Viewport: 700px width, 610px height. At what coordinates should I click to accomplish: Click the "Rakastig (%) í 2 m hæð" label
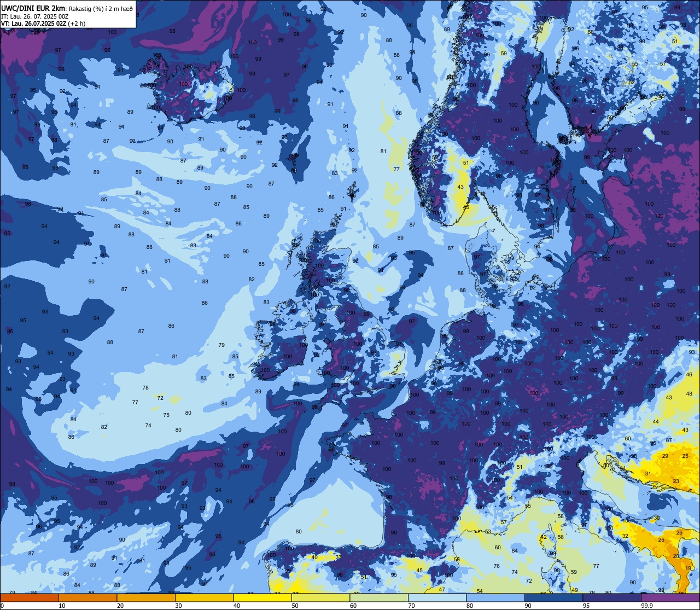(100, 9)
